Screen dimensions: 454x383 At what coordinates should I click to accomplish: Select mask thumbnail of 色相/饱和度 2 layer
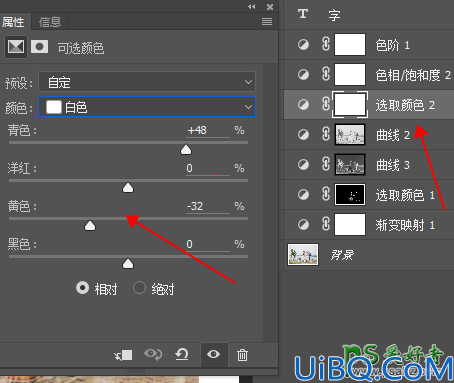click(350, 74)
